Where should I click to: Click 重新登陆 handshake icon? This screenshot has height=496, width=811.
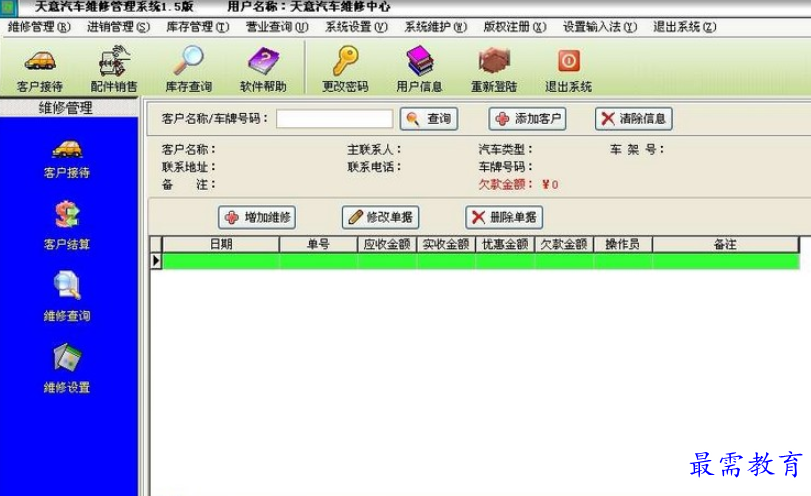[x=494, y=70]
